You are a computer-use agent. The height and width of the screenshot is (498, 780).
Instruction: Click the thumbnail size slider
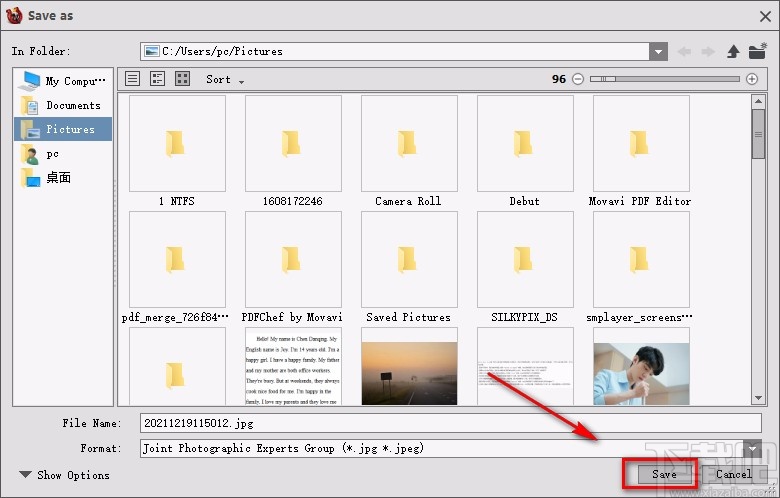pyautogui.click(x=665, y=79)
